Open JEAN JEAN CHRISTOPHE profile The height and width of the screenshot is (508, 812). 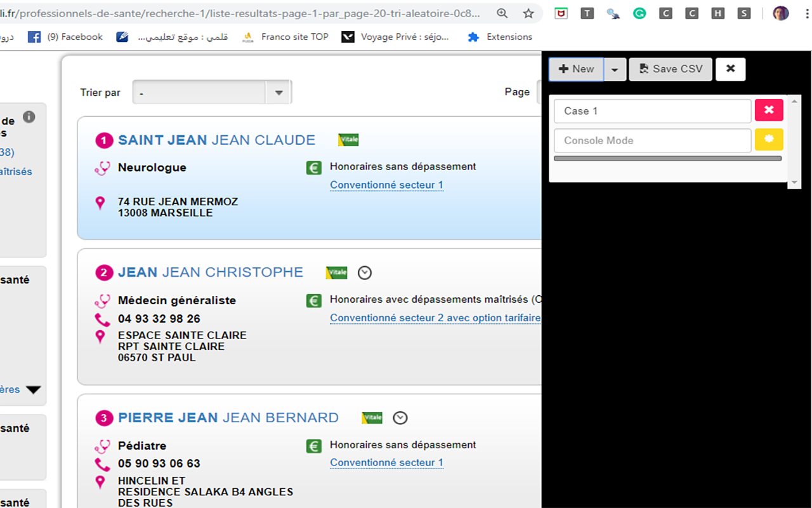(x=211, y=272)
